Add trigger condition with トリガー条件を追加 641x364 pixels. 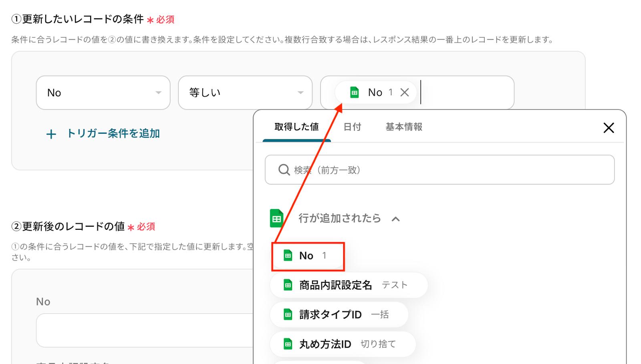click(103, 134)
